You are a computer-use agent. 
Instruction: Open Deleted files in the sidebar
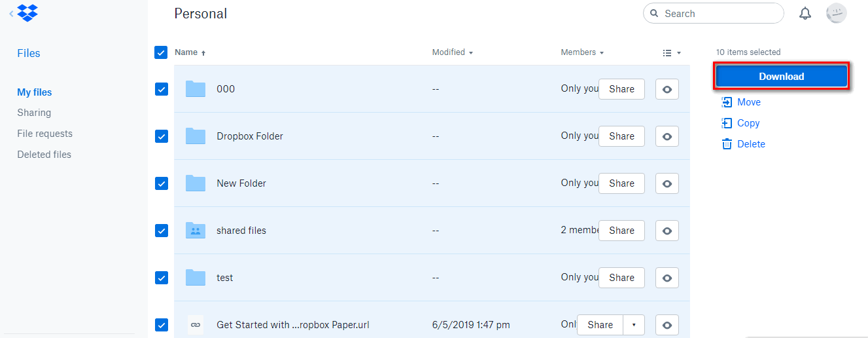tap(44, 155)
